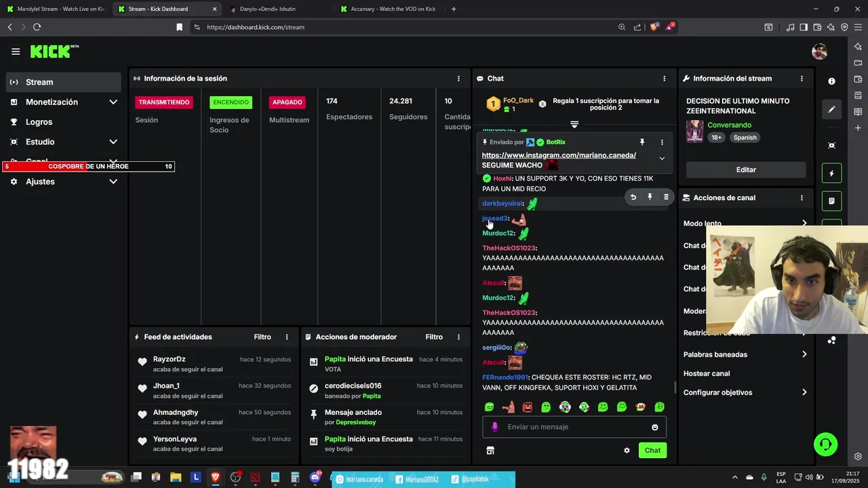Click the taskbar volume icon
Image resolution: width=868 pixels, height=488 pixels.
point(809,477)
